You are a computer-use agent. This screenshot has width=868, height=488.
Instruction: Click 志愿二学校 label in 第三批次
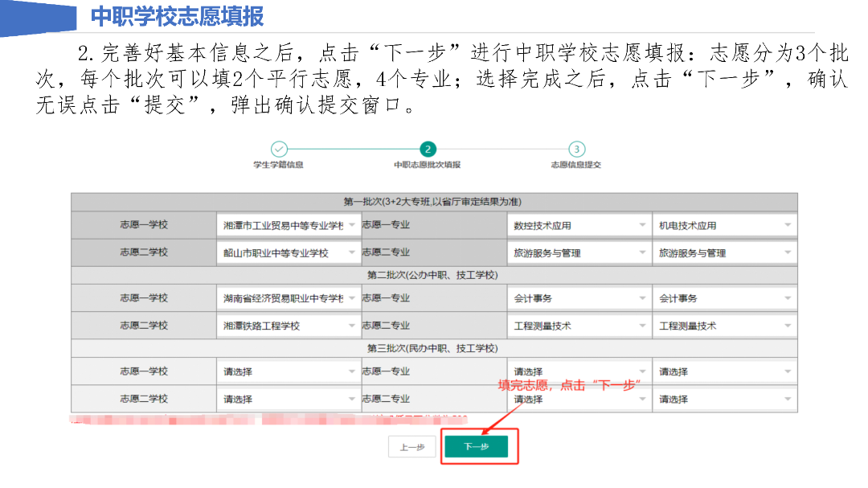(x=144, y=398)
